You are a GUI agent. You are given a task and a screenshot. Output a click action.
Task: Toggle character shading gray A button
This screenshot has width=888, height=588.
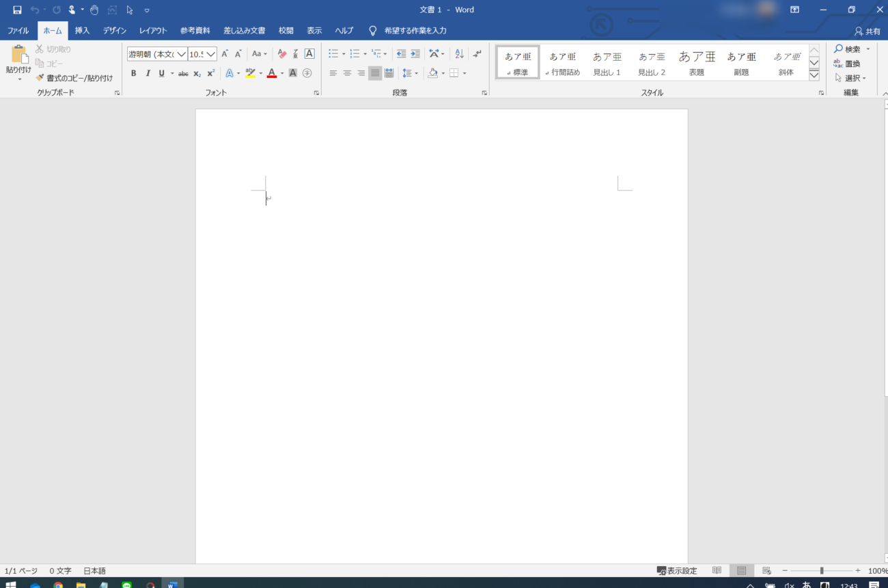(292, 73)
